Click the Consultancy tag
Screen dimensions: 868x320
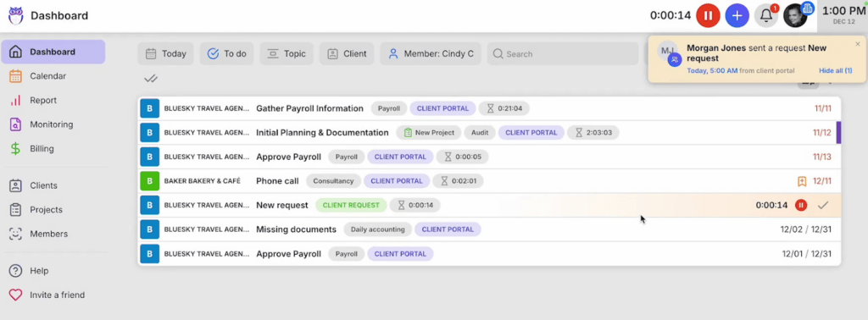[x=333, y=180]
